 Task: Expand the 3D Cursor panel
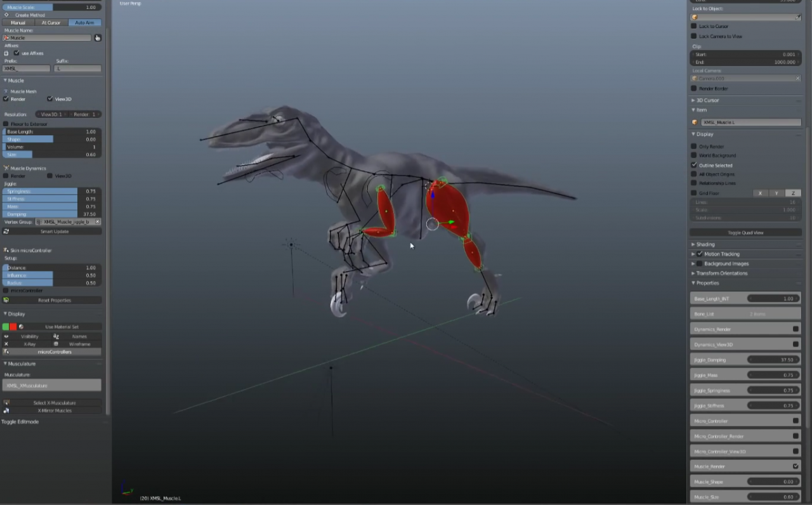coord(693,100)
